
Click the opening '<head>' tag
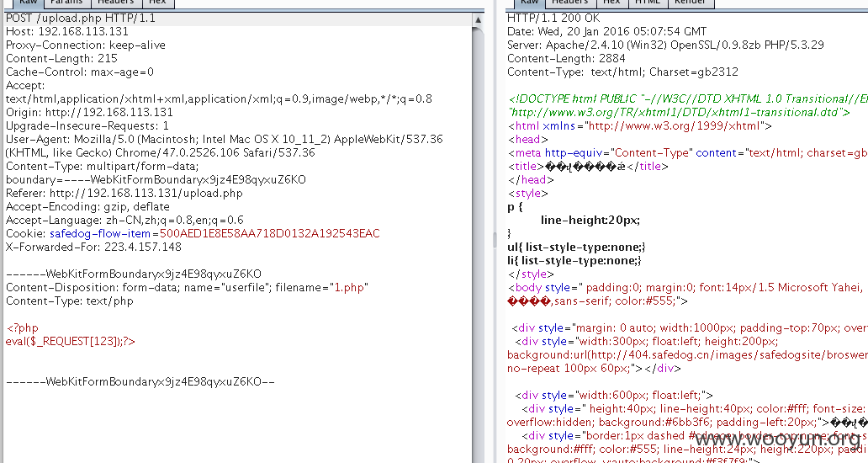528,140
